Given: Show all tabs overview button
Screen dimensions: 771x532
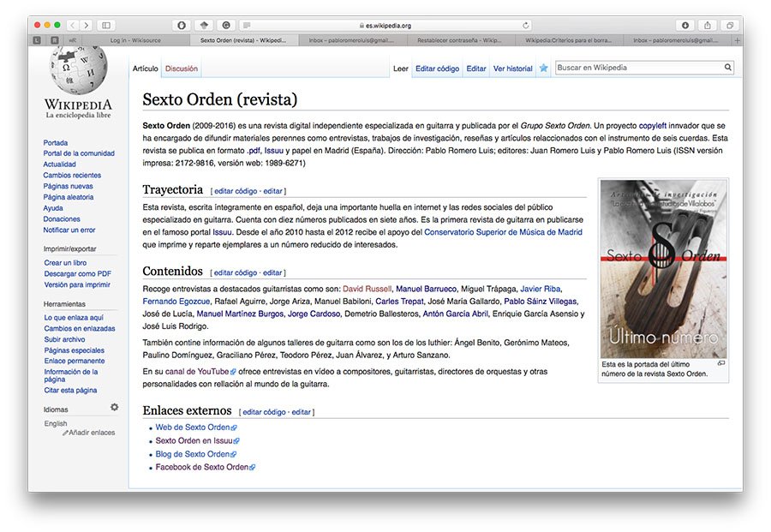Looking at the screenshot, I should [730, 26].
